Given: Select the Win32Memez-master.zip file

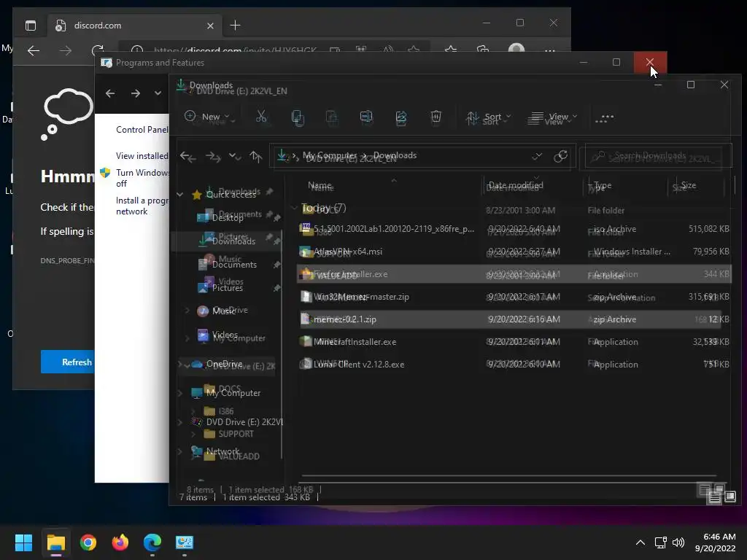Looking at the screenshot, I should click(x=514, y=297).
